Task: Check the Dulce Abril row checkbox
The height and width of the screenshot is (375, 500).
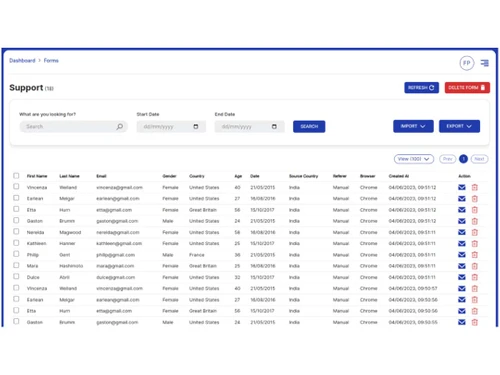Action: (x=16, y=276)
